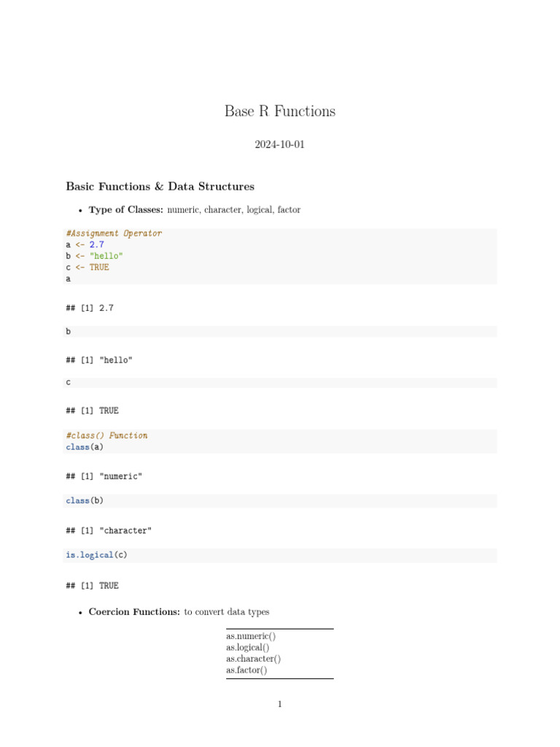Click the "Coercion Functions:" bullet label
The height and width of the screenshot is (747, 560).
(134, 612)
